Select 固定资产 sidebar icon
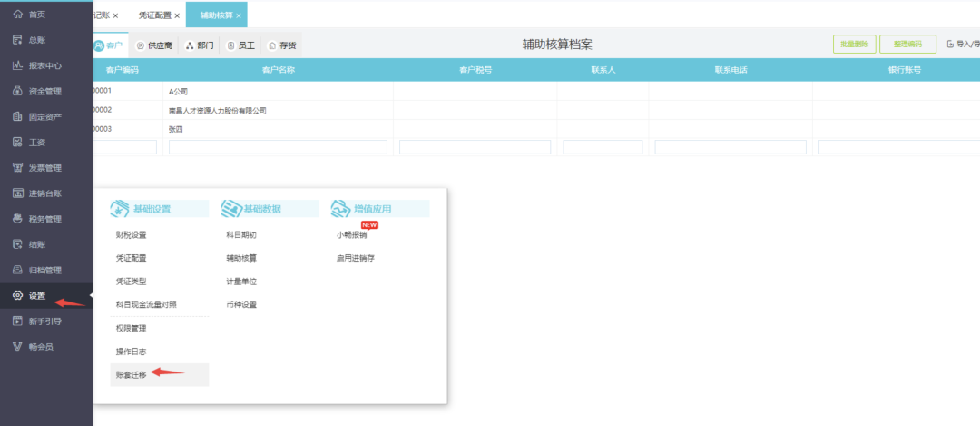980x426 pixels. (18, 116)
